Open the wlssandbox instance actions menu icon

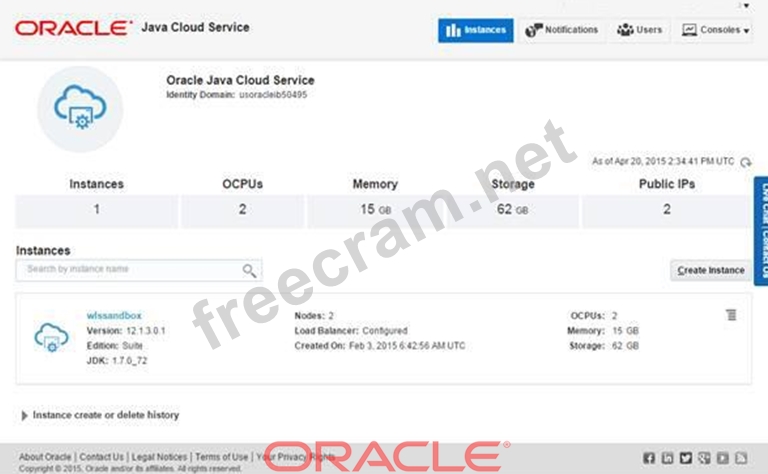tap(731, 315)
